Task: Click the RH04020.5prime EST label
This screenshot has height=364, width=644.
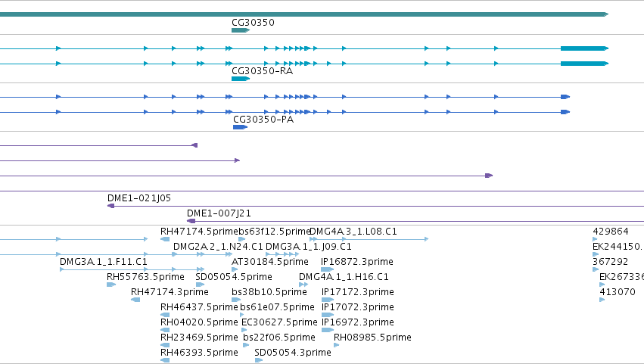Action: [x=199, y=322]
